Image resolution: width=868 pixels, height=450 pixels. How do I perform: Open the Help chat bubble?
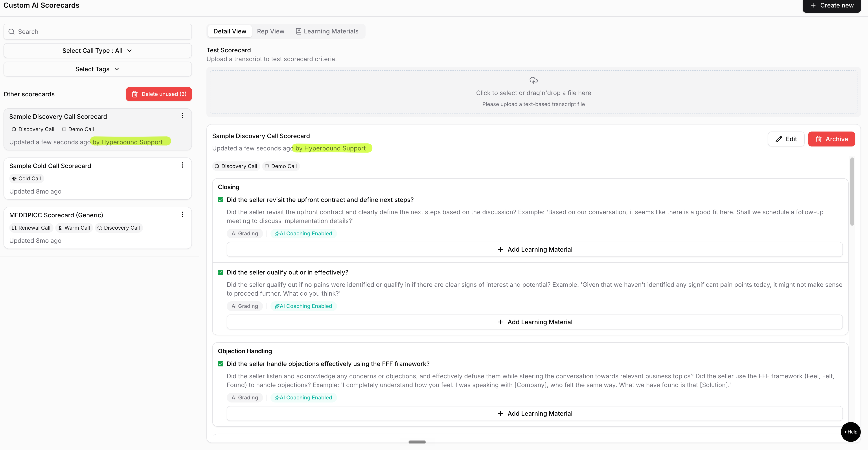[x=850, y=432]
